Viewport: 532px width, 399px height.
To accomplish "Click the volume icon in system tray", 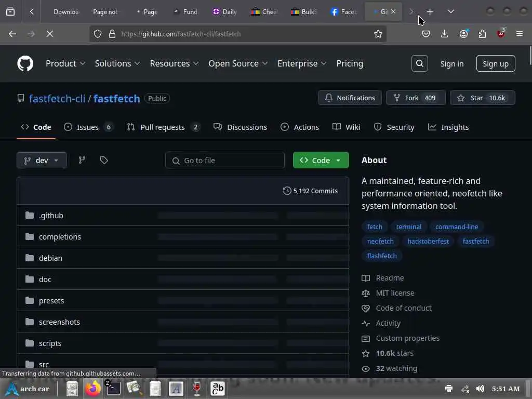I will tap(480, 389).
